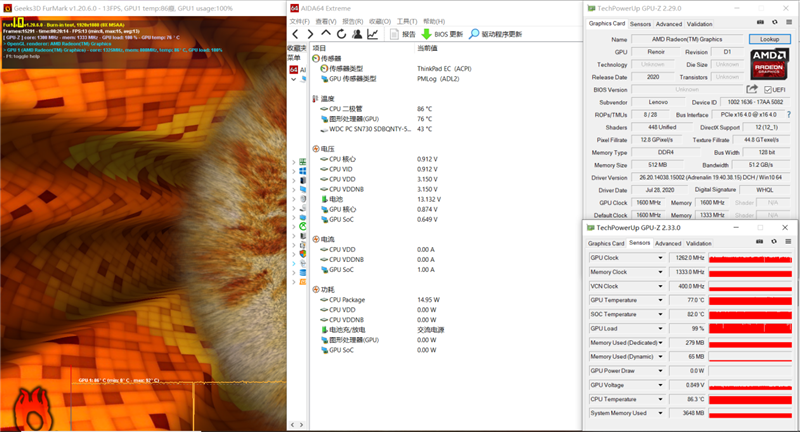Screen dimensions: 800x432
Task: Open CPU Temperature sensor dropdown
Action: tap(660, 399)
